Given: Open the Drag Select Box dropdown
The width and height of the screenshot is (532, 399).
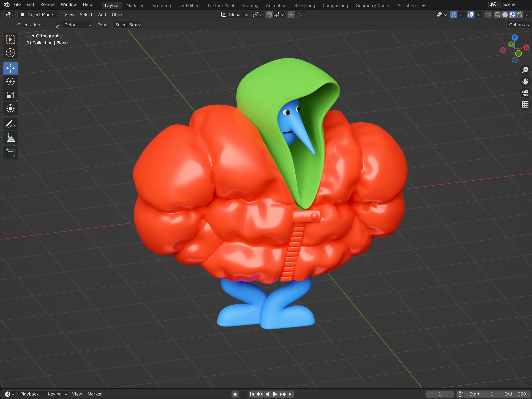Looking at the screenshot, I should click(127, 25).
